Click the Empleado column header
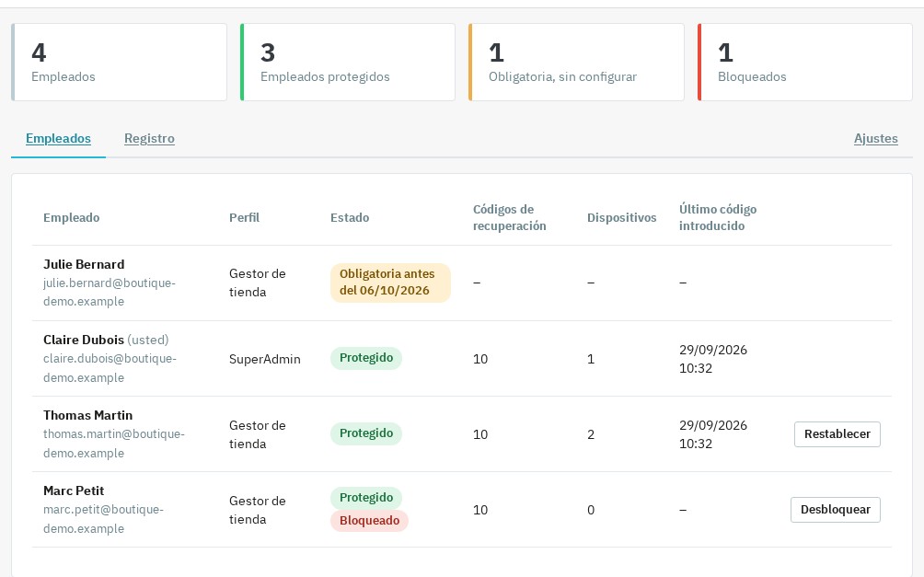The image size is (924, 577). coord(71,217)
